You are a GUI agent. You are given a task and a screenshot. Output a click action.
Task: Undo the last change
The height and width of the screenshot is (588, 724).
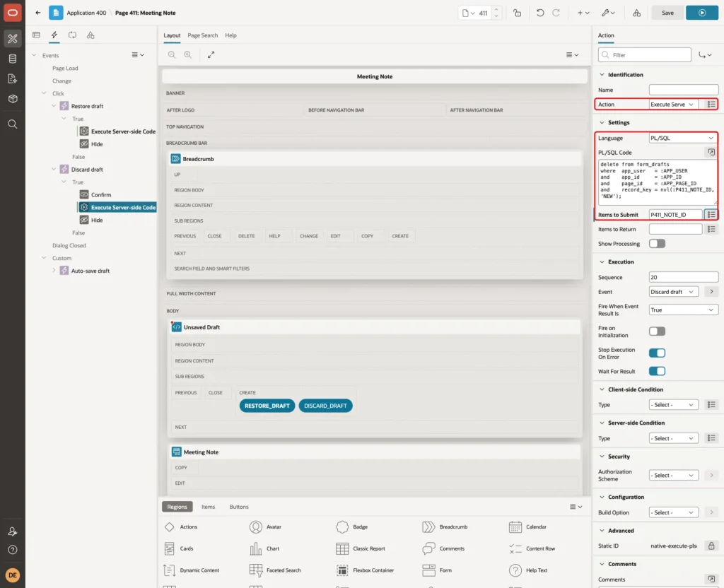539,13
